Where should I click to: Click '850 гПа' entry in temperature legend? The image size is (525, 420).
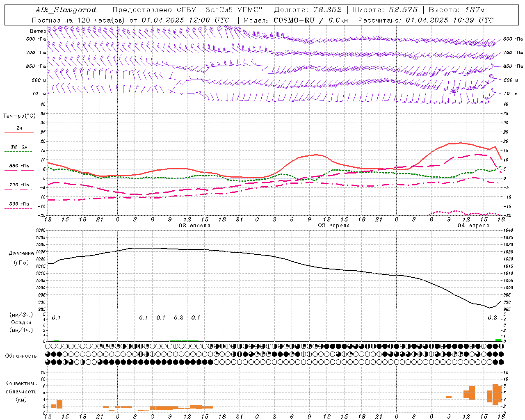pos(19,166)
